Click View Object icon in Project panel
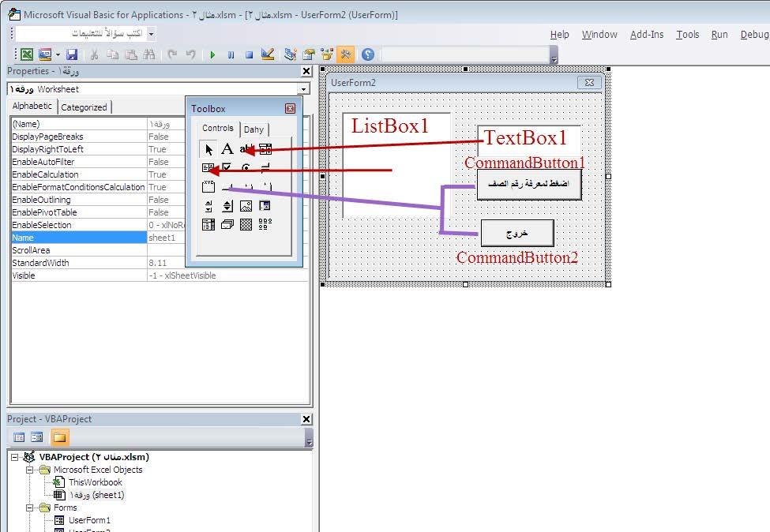 coord(37,437)
